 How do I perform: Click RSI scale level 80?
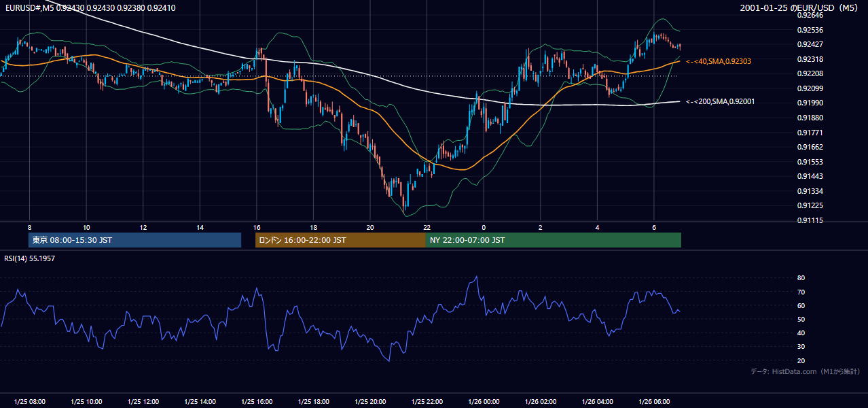(801, 278)
